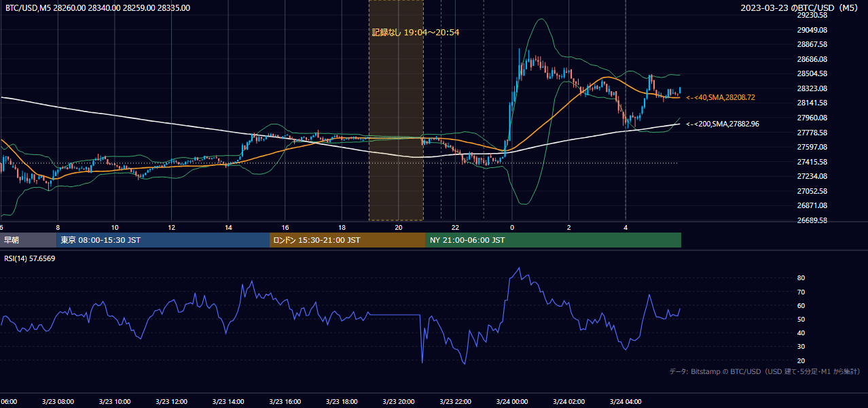Click the 3/24 02:00 date axis label
Image resolution: width=868 pixels, height=408 pixels.
pos(568,402)
